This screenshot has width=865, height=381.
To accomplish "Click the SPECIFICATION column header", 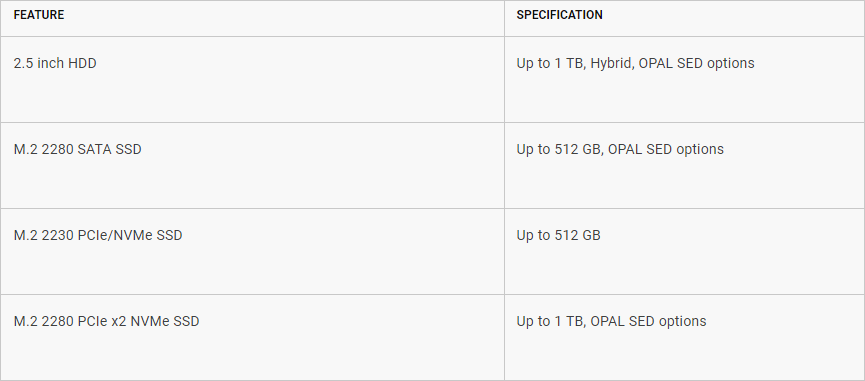I will [559, 15].
